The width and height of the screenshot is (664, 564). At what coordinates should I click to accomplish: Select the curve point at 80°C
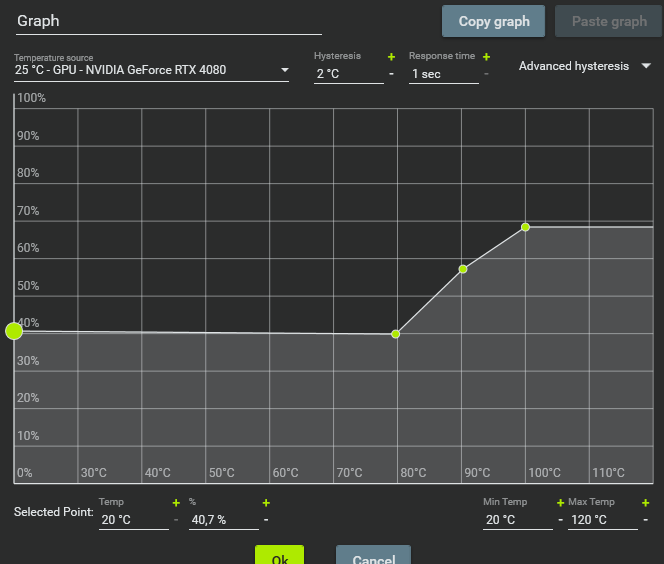(x=396, y=334)
